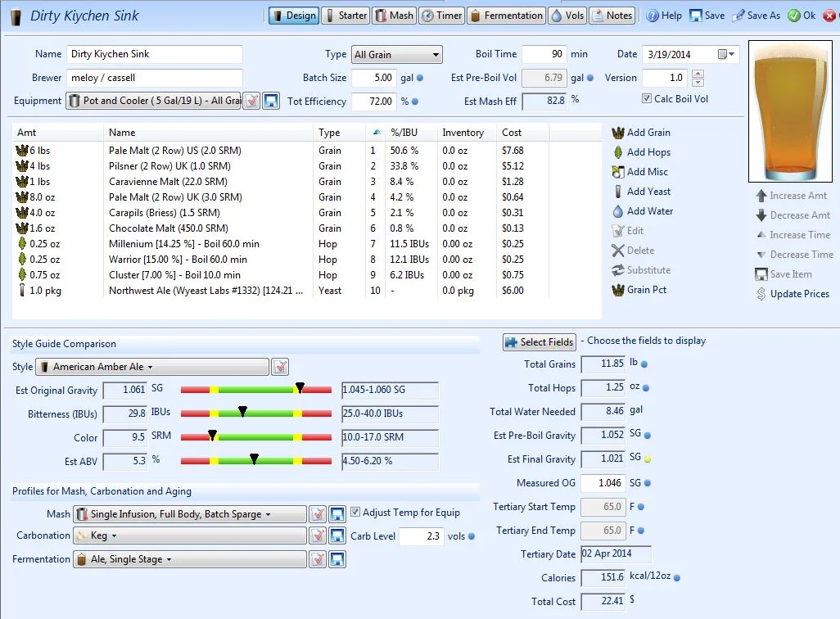Toggle Adjust Temp for Equip checkbox
The image size is (840, 619).
point(355,512)
